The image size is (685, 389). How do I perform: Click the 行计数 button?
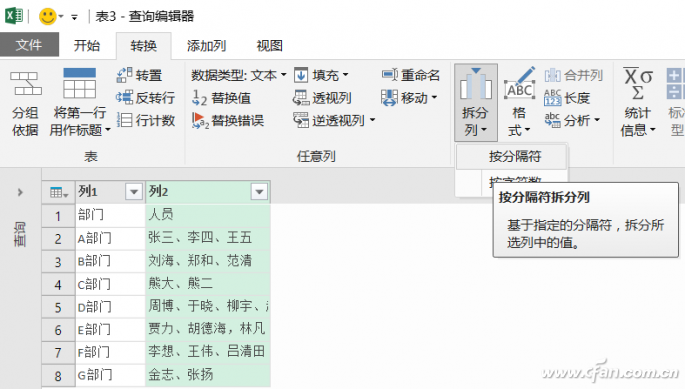[146, 120]
